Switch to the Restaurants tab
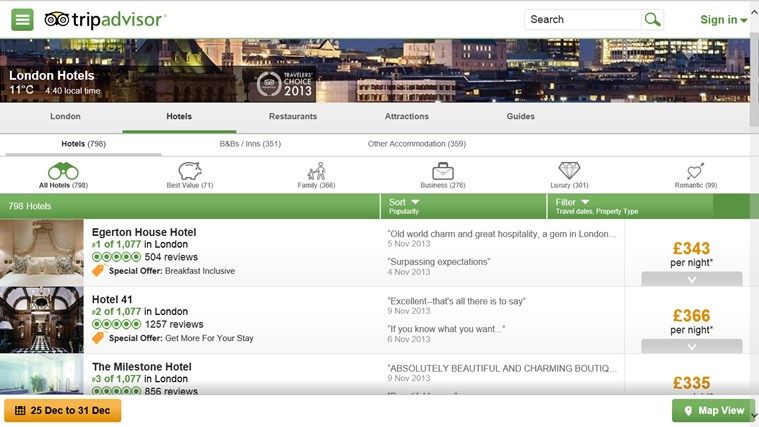Screen dimensions: 759x427 click(x=292, y=117)
